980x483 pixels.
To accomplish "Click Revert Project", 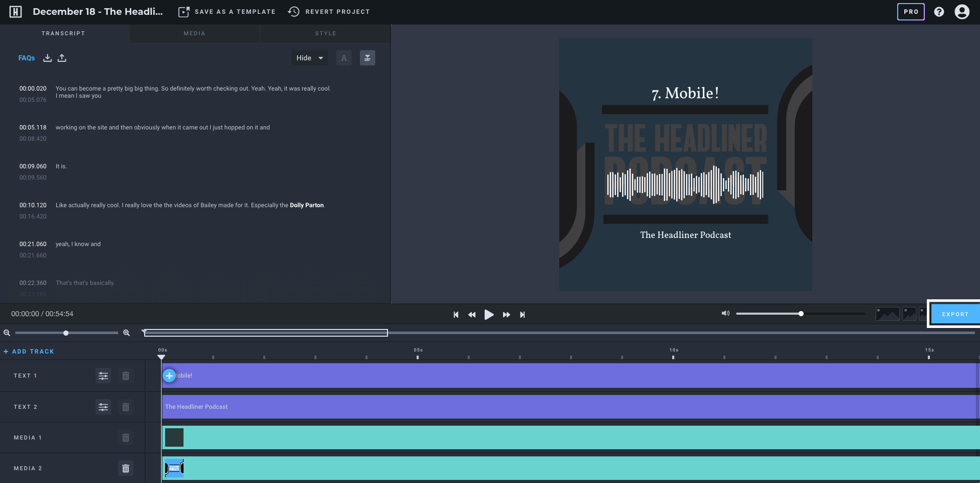I will 329,12.
